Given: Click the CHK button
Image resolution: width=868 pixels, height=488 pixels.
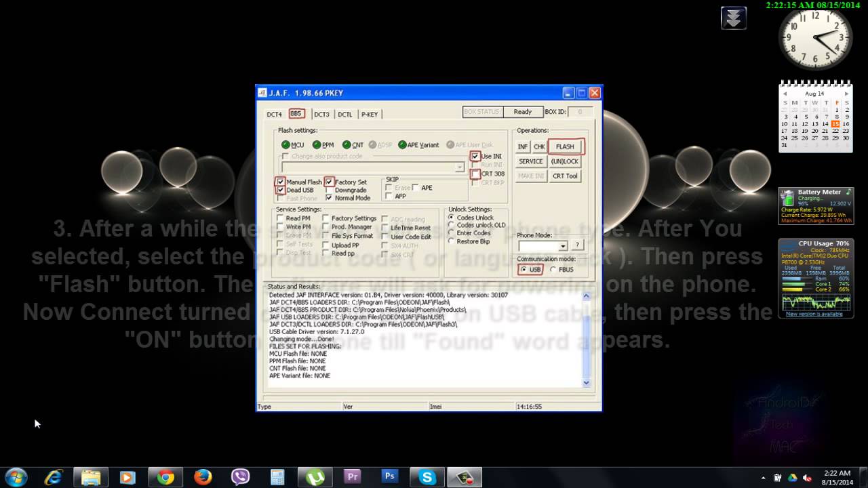Looking at the screenshot, I should 539,146.
